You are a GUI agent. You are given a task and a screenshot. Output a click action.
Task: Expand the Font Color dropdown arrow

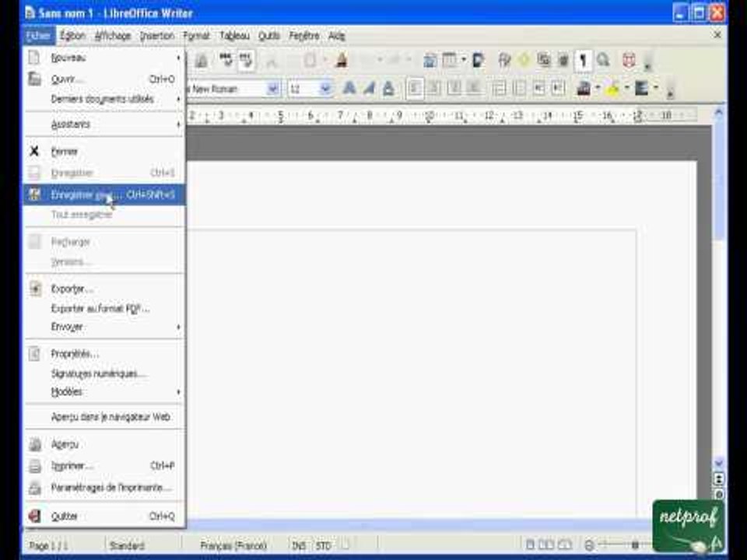(598, 88)
